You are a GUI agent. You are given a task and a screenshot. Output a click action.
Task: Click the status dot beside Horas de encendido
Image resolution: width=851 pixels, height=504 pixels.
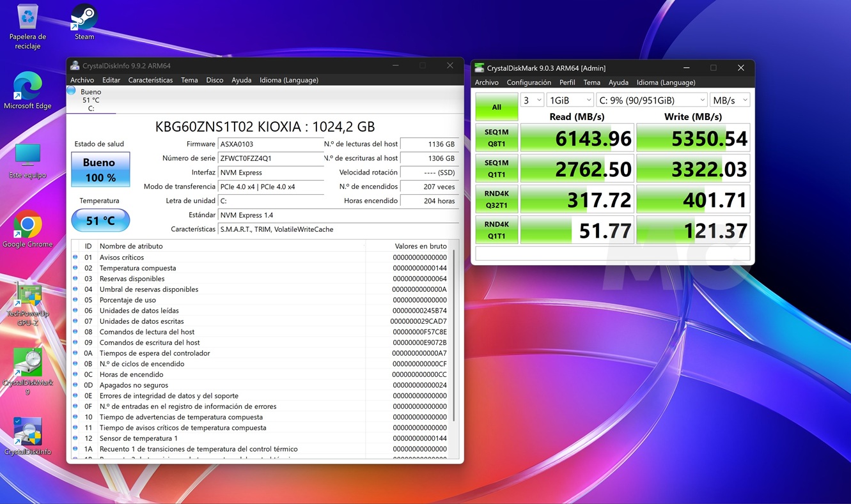tap(75, 374)
